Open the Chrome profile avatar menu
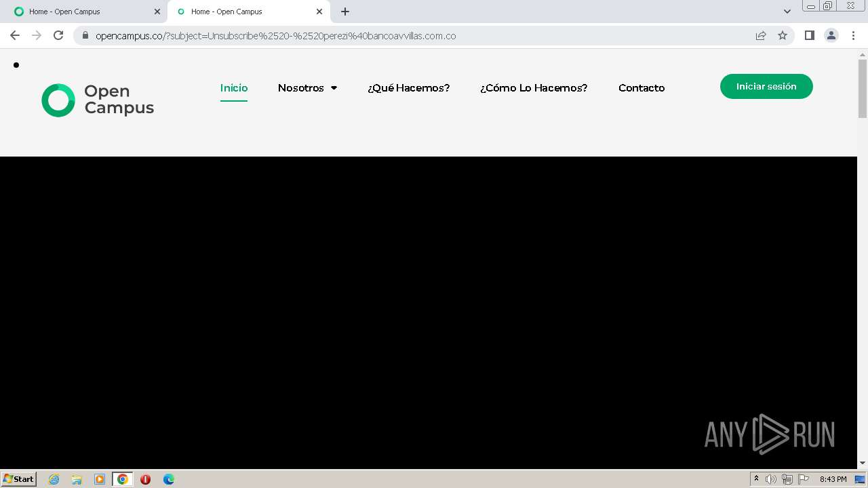The height and width of the screenshot is (488, 868). (831, 35)
